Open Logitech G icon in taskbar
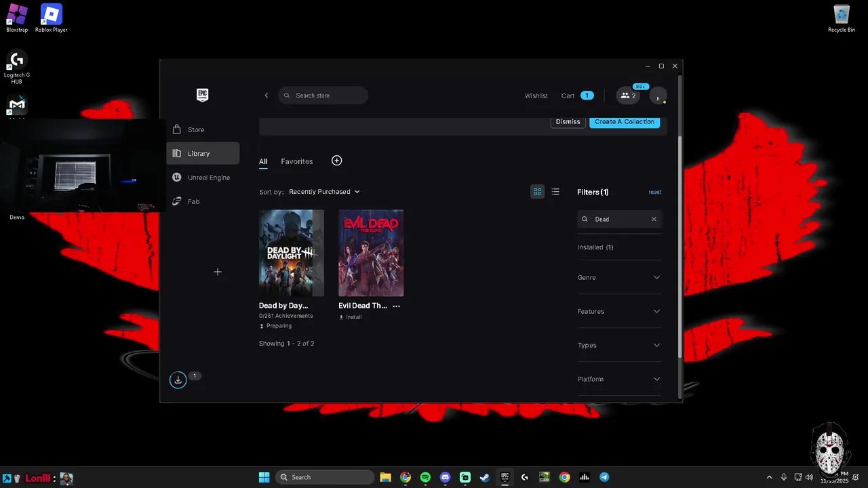This screenshot has height=488, width=868. tap(525, 477)
